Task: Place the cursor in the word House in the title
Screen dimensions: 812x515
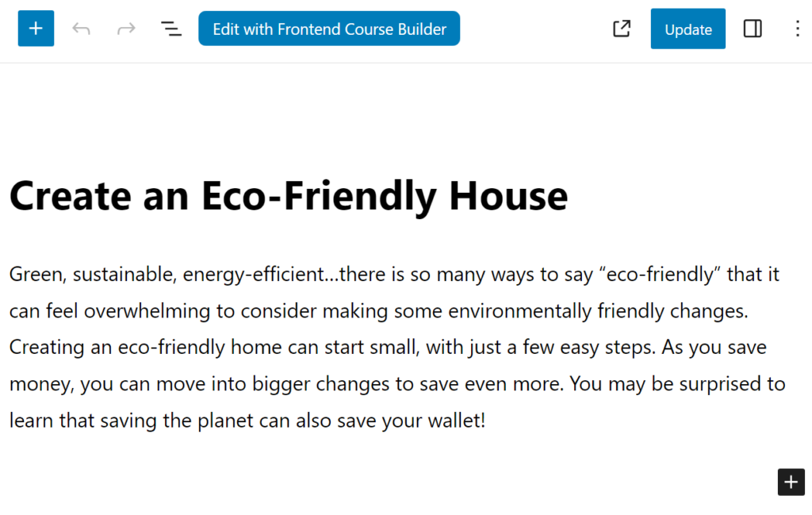Action: [508, 196]
